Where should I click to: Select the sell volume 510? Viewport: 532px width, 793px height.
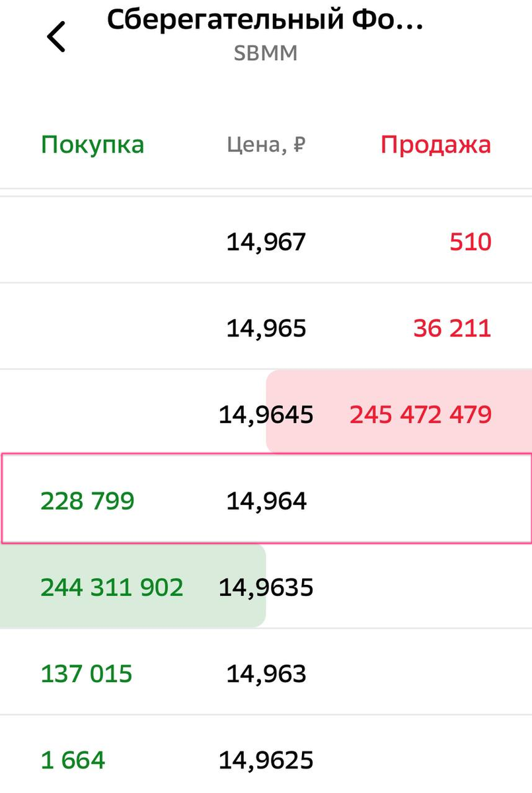point(470,241)
